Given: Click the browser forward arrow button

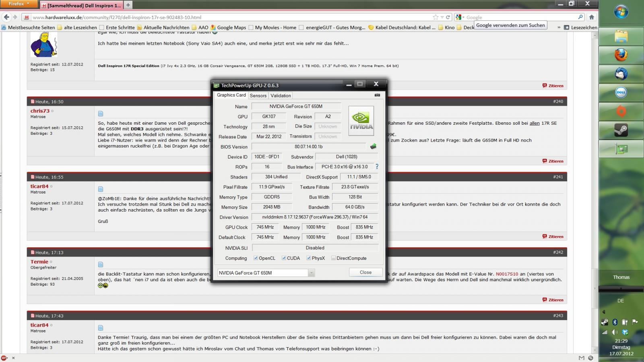Looking at the screenshot, I should pyautogui.click(x=15, y=17).
